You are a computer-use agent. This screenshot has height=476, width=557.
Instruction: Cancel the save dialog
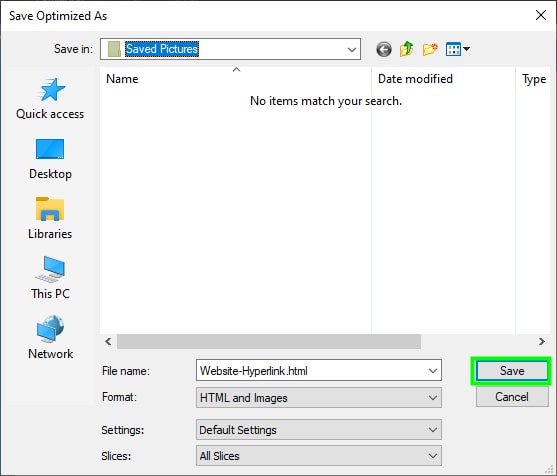(512, 397)
